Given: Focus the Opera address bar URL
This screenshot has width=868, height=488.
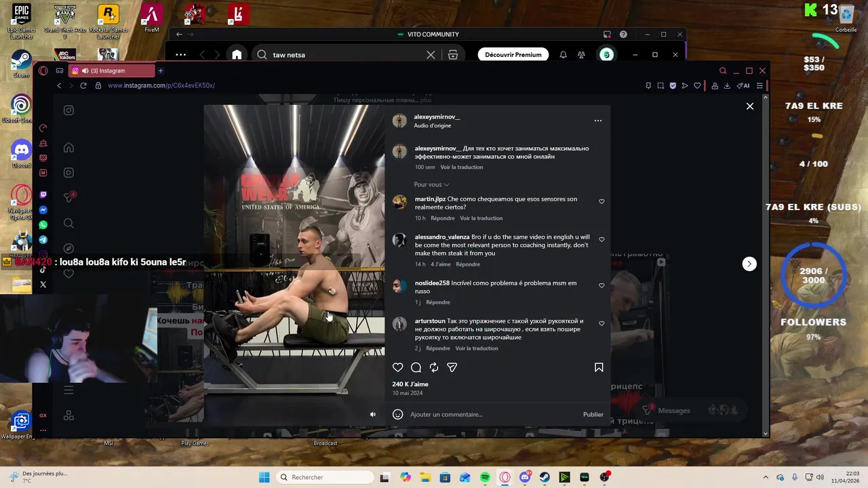Looking at the screenshot, I should tap(161, 85).
